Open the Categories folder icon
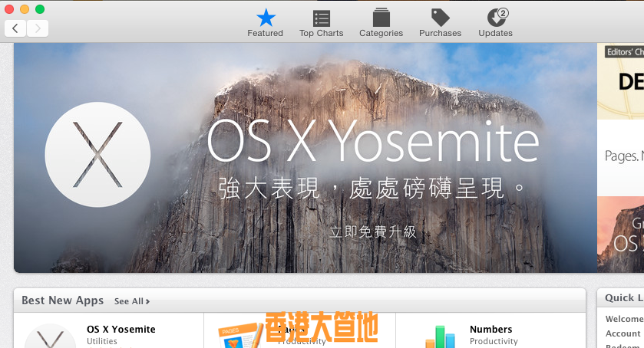Screen dimensions: 644x348 click(x=381, y=18)
